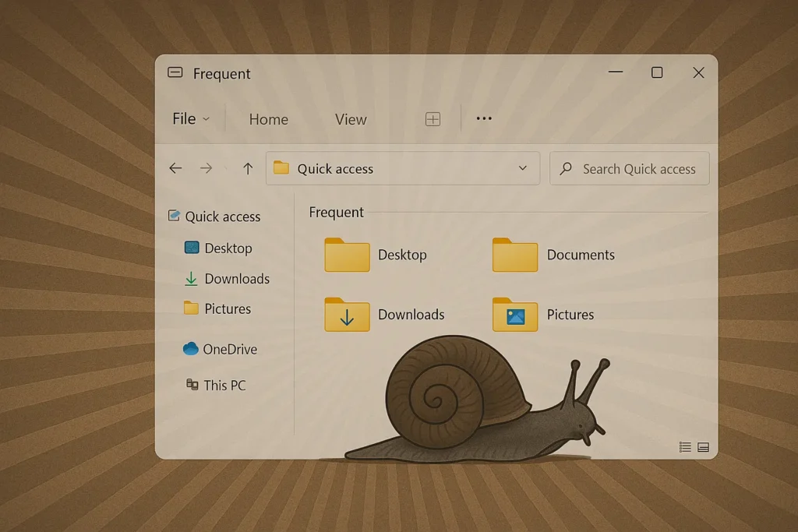This screenshot has height=532, width=798.
Task: Switch to large thumbnails view
Action: 703,447
